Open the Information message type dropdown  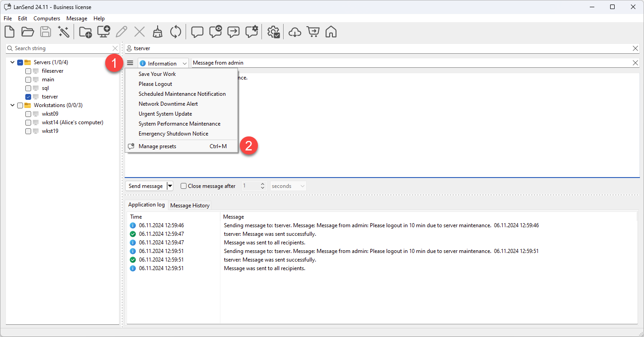coord(163,63)
